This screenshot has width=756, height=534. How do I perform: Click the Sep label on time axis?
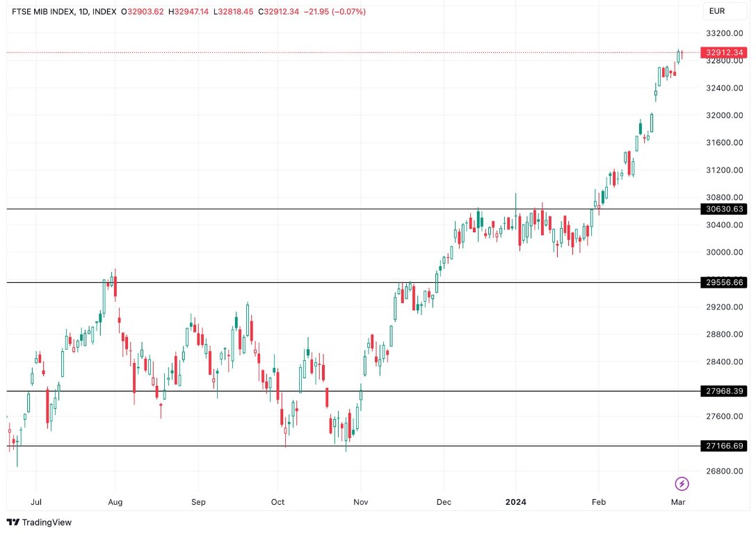tap(198, 502)
